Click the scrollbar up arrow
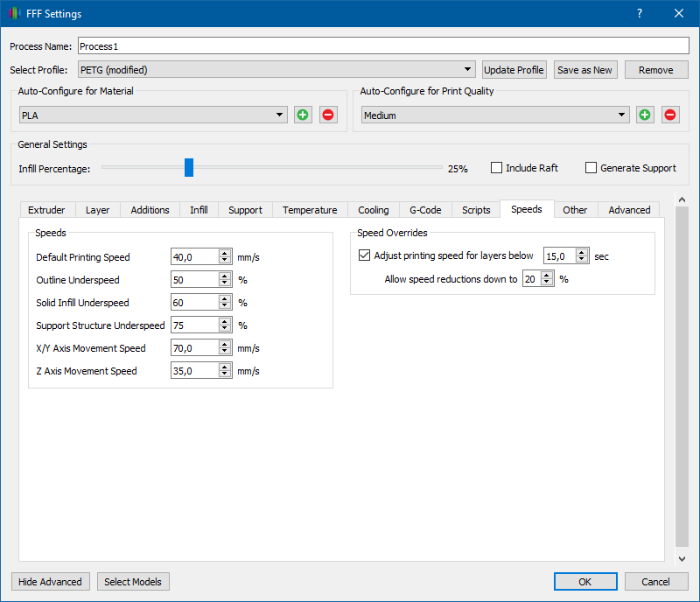This screenshot has width=700, height=602. (x=682, y=199)
